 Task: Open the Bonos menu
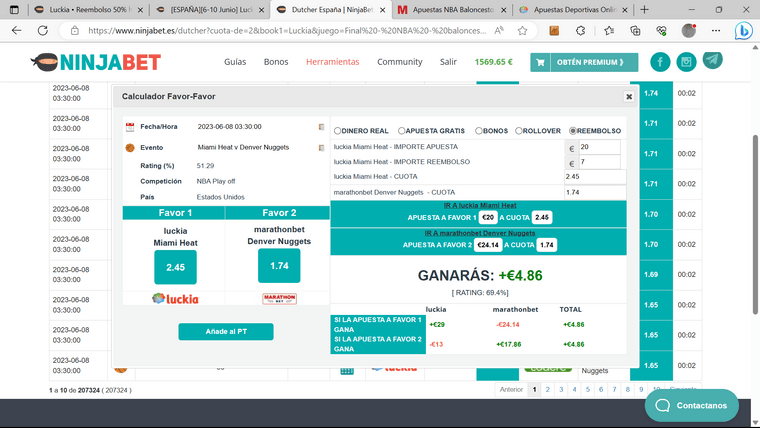point(276,62)
